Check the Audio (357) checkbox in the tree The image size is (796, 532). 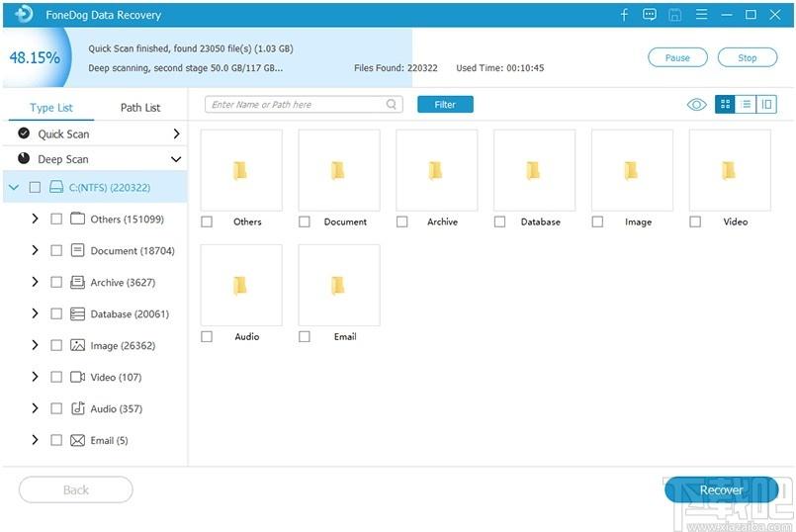point(56,408)
